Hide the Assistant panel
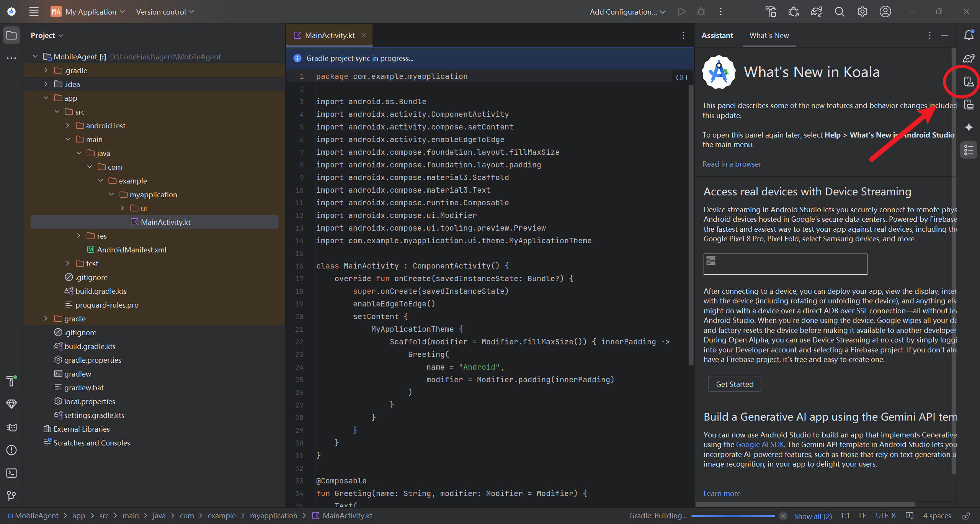Image resolution: width=980 pixels, height=524 pixels. tap(945, 35)
